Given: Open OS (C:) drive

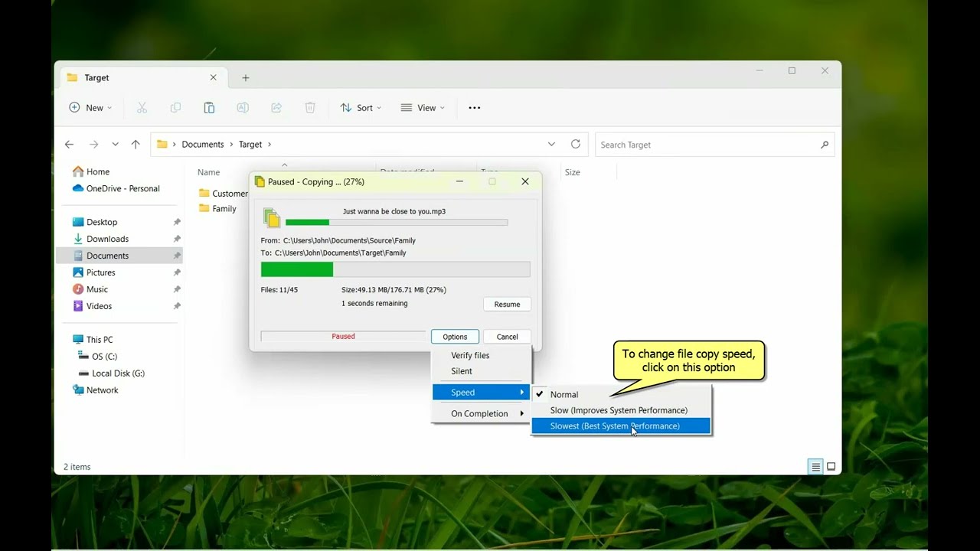Looking at the screenshot, I should [x=99, y=357].
